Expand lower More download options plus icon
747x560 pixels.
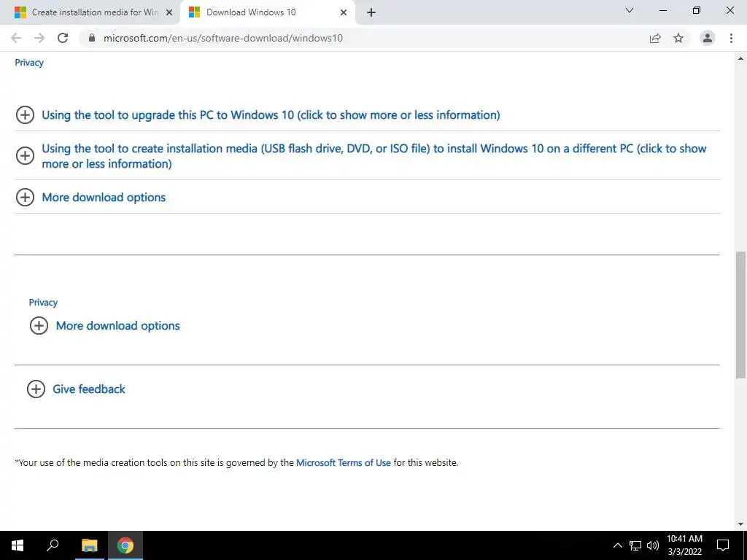pyautogui.click(x=39, y=326)
